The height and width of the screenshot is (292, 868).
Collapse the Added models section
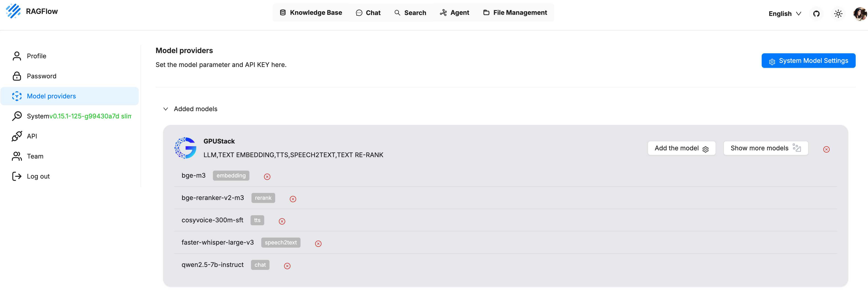click(166, 109)
